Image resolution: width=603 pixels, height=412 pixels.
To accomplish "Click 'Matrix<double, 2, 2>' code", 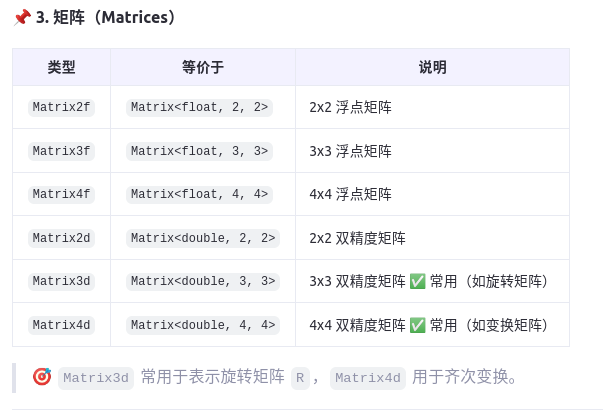I will coord(203,239).
